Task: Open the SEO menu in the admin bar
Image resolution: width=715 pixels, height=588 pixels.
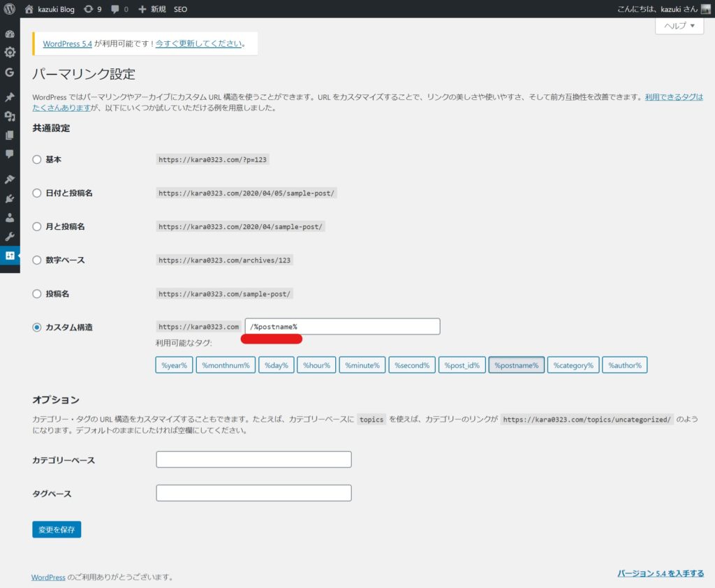Action: [x=181, y=9]
